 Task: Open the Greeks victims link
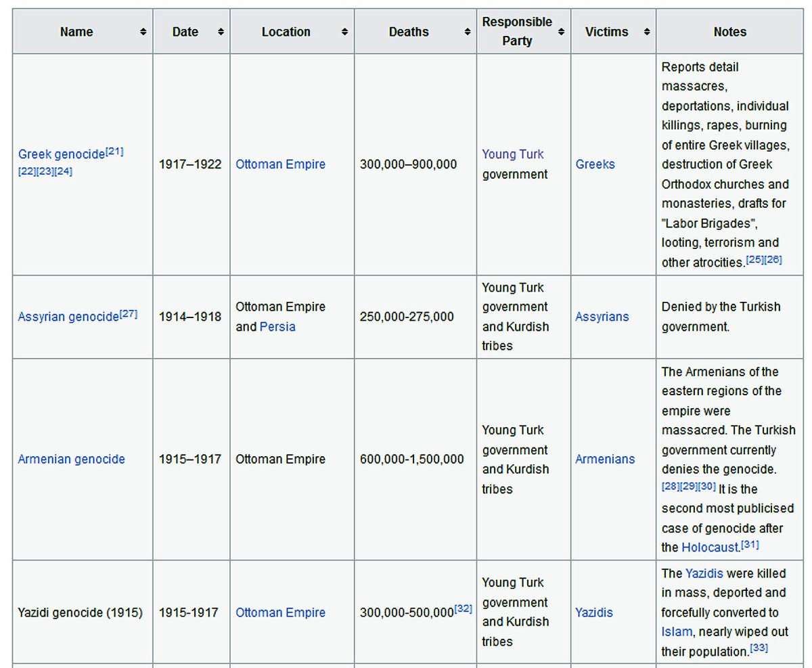tap(595, 164)
